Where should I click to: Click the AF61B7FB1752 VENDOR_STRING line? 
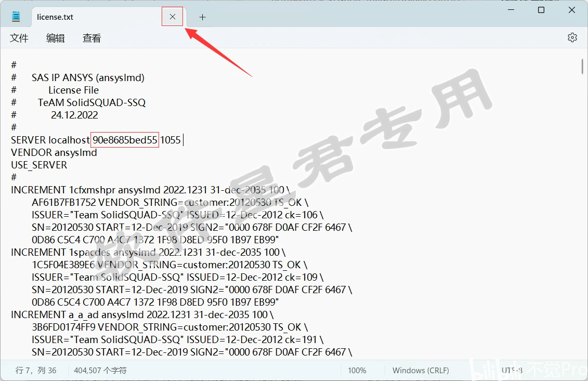click(x=170, y=203)
